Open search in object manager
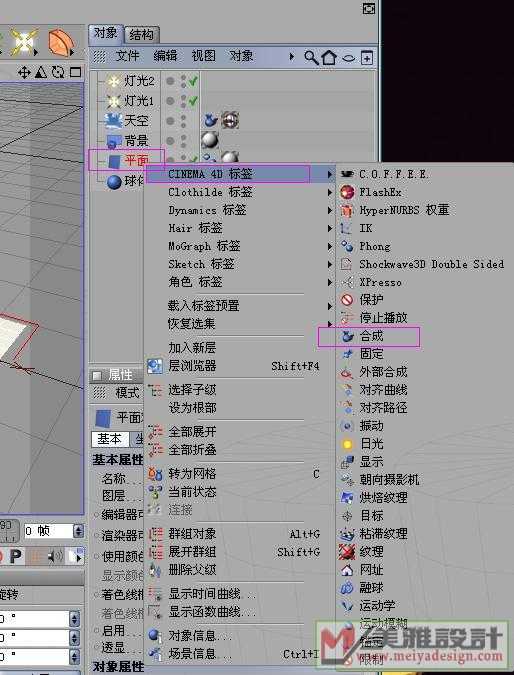The width and height of the screenshot is (514, 675). [311, 57]
